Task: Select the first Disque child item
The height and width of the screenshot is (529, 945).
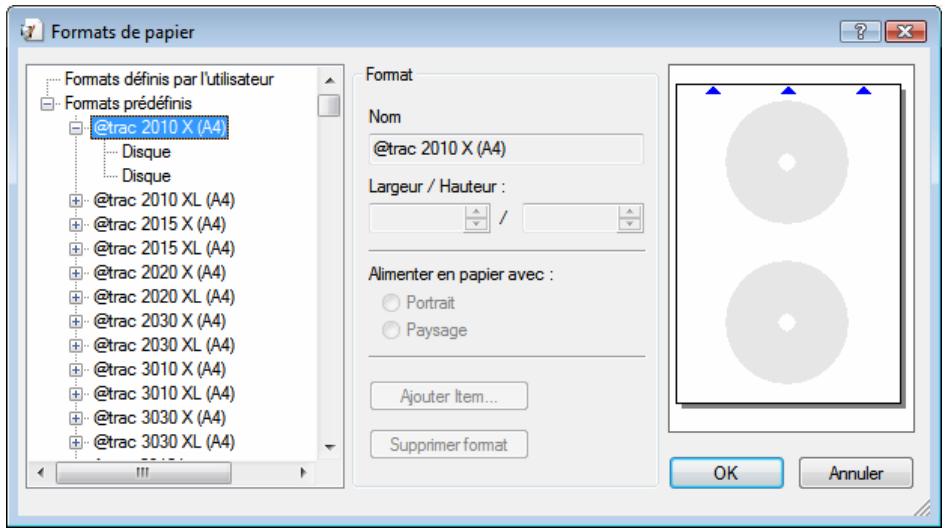Action: click(x=146, y=151)
